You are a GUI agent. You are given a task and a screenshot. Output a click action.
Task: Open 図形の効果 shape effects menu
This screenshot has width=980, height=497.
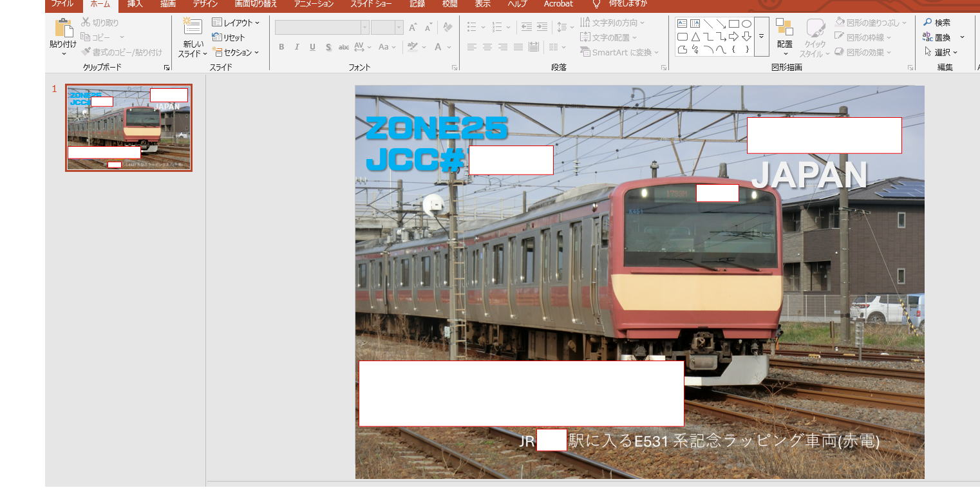863,52
